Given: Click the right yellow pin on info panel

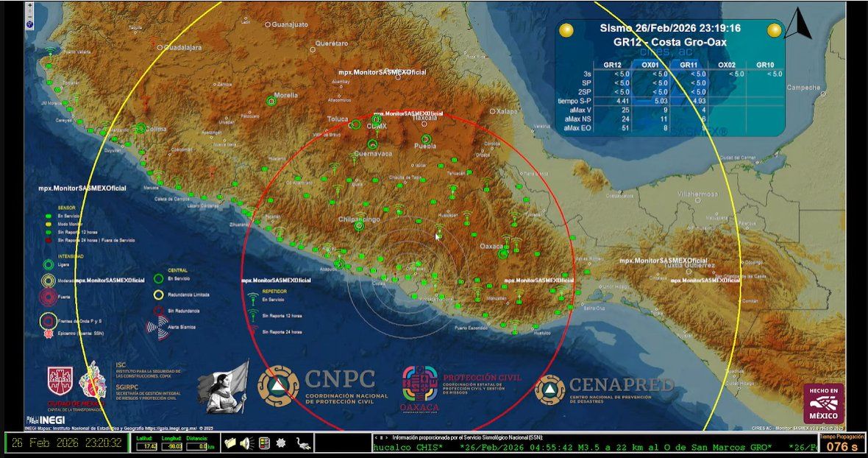Looking at the screenshot, I should point(774,30).
